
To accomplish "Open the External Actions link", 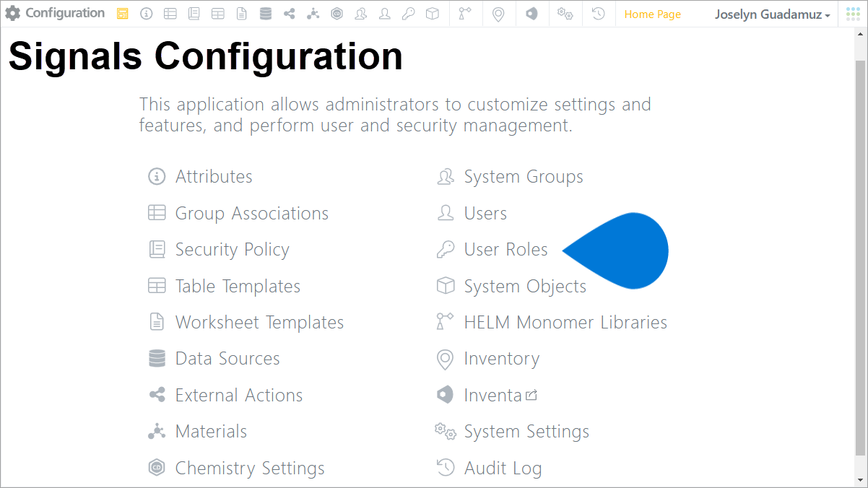I will (239, 396).
